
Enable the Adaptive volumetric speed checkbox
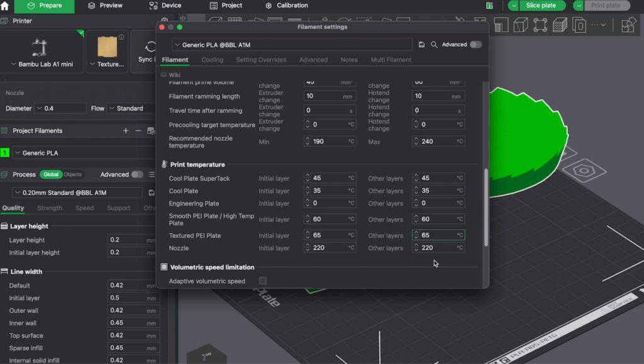pyautogui.click(x=263, y=281)
